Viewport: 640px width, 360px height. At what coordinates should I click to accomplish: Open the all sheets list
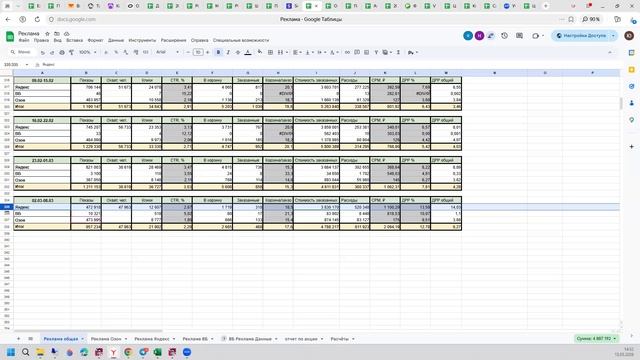[x=31, y=339]
